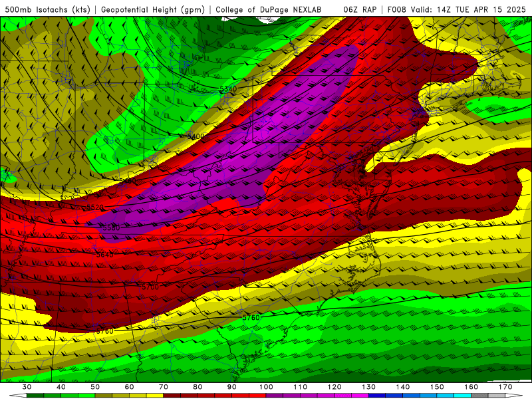Click the 'Geopotential Height (gpm)' title text
532x399 pixels.
[x=153, y=9]
